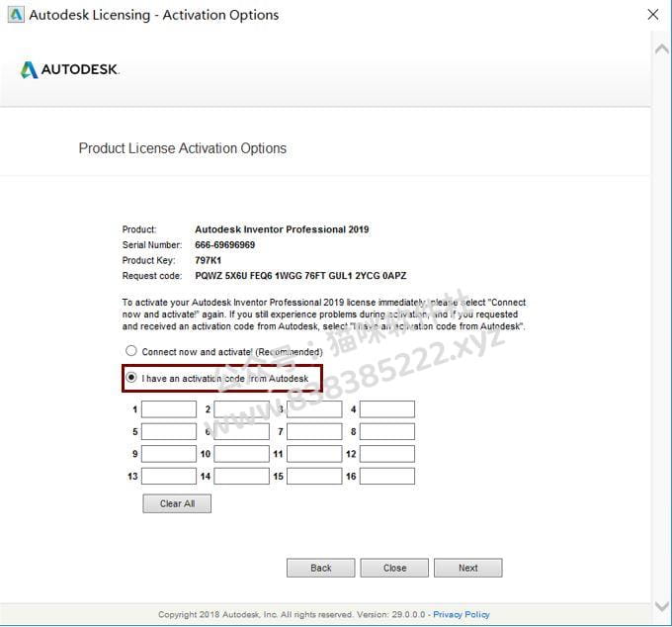Image resolution: width=672 pixels, height=627 pixels.
Task: Click activation code field 11
Action: (314, 454)
